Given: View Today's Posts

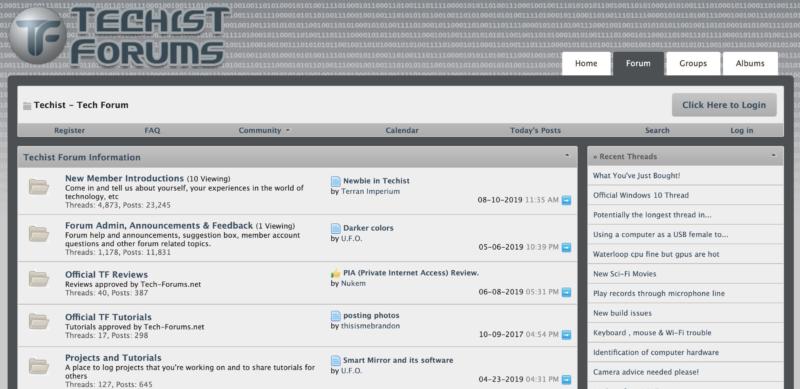Looking at the screenshot, I should pos(535,131).
